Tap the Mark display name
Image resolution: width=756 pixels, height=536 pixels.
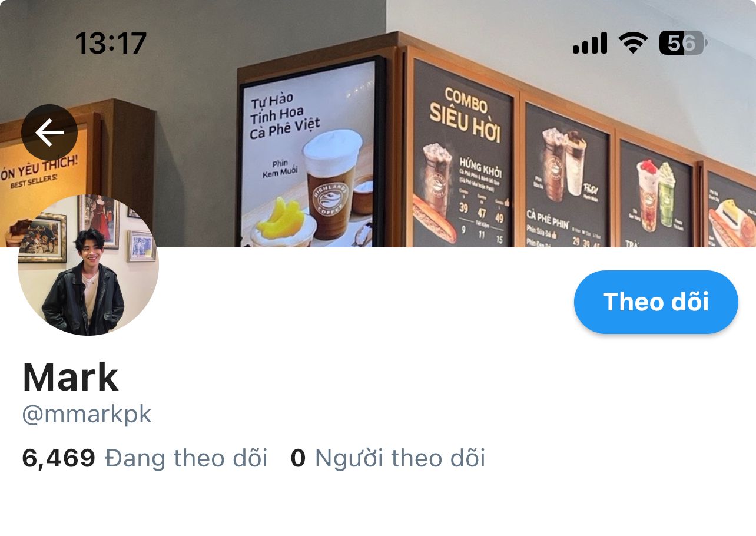coord(71,378)
